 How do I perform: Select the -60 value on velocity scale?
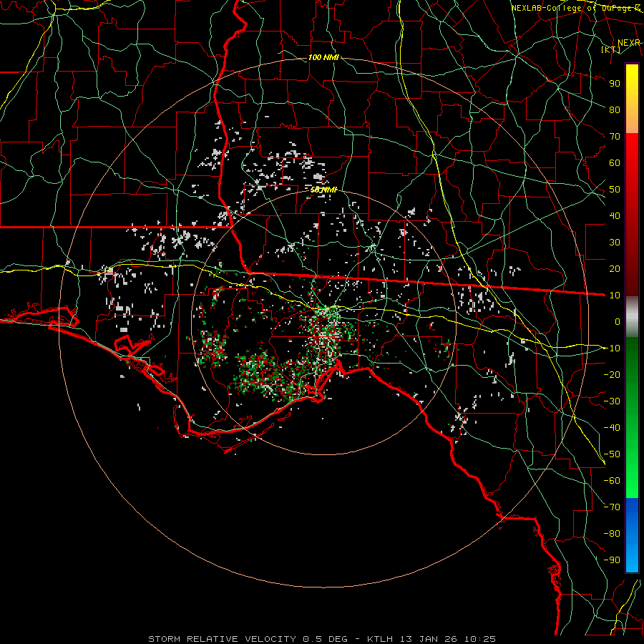612,481
